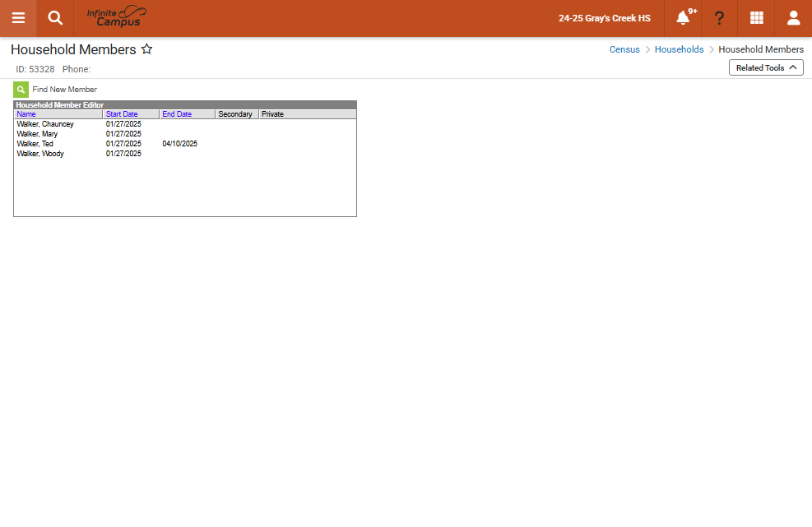Open the hamburger main menu
Image resolution: width=812 pixels, height=527 pixels.
[x=18, y=18]
